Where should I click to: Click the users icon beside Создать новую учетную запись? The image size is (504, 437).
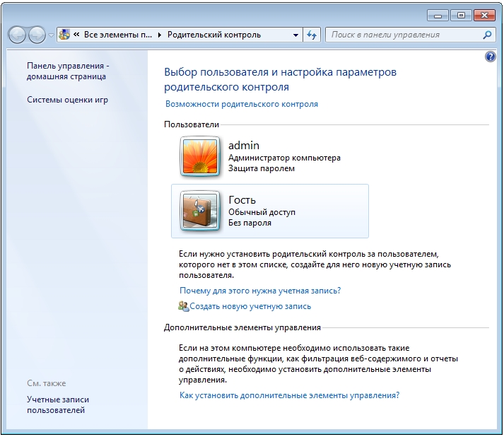pos(184,306)
